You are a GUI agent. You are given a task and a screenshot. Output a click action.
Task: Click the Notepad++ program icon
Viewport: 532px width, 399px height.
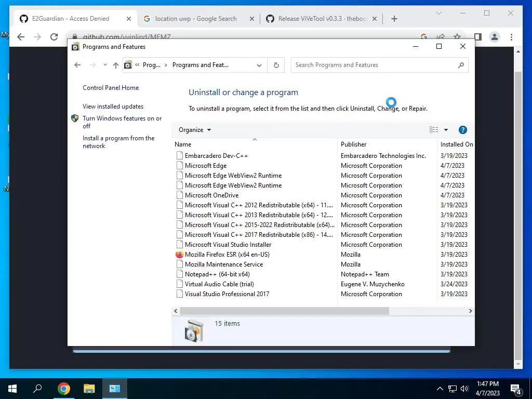[179, 274]
